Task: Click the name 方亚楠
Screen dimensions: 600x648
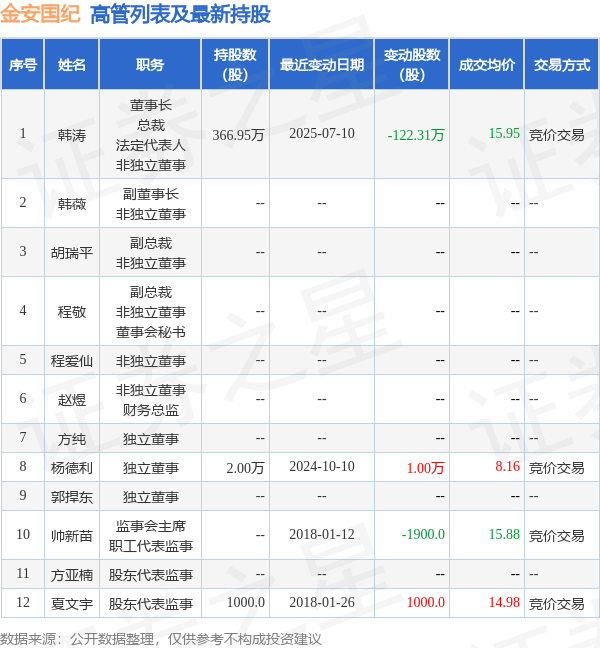Action: pos(71,575)
